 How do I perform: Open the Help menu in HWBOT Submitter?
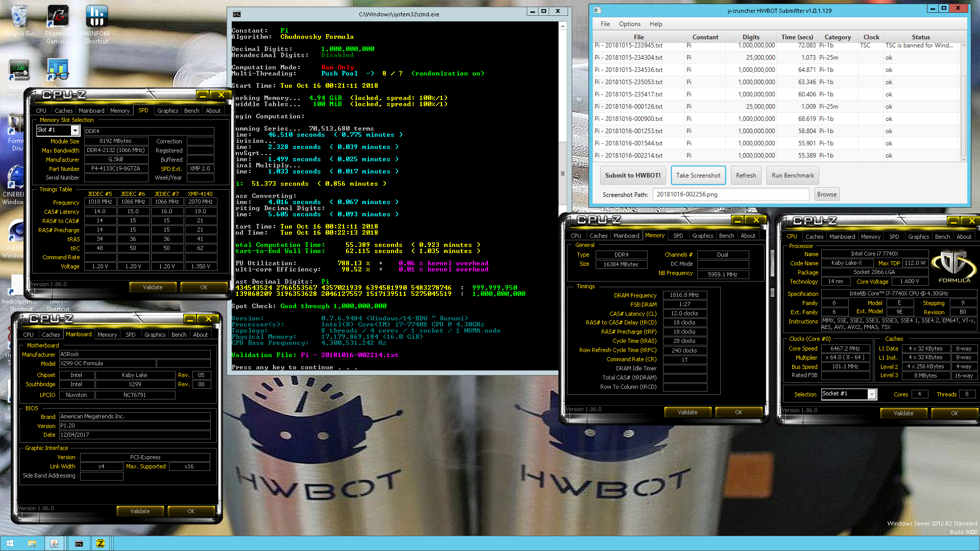click(656, 24)
